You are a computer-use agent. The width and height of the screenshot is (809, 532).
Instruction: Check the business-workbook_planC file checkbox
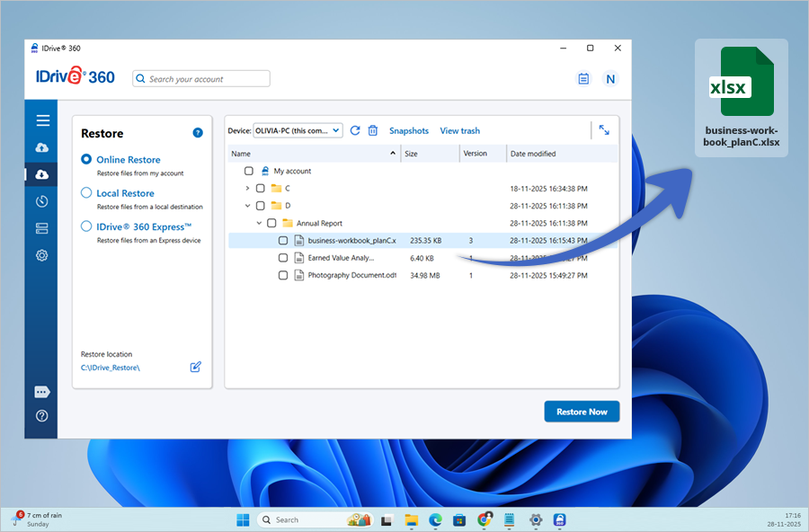[x=283, y=241]
